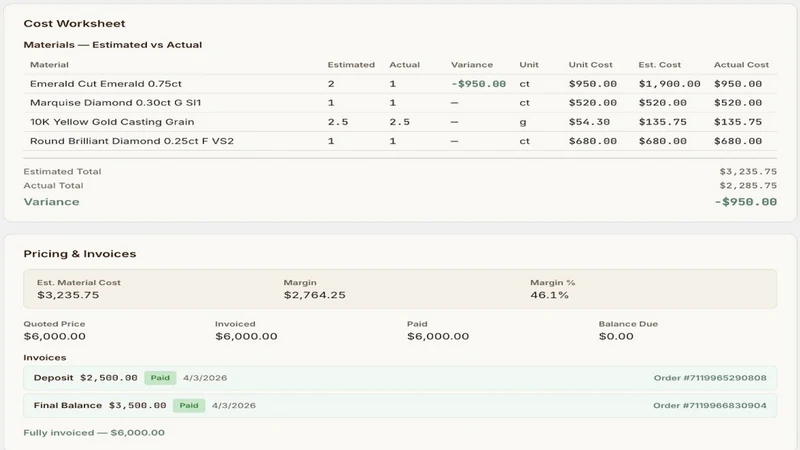Select Round Brilliant Diamond 0.25ct F VS2 material
The height and width of the screenshot is (450, 800).
[132, 141]
